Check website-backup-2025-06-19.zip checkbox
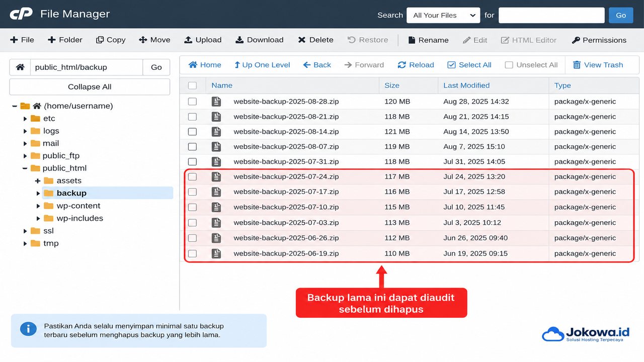Image resolution: width=644 pixels, height=362 pixels. (192, 254)
